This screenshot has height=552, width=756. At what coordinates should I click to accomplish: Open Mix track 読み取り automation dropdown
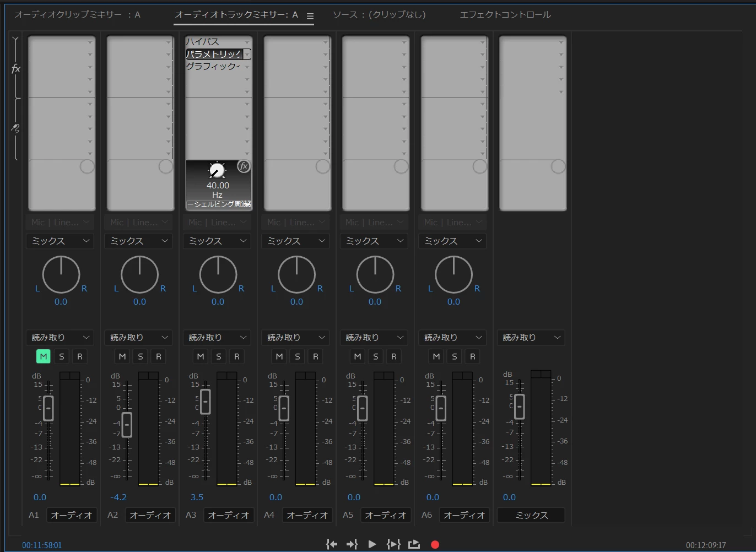tap(531, 337)
